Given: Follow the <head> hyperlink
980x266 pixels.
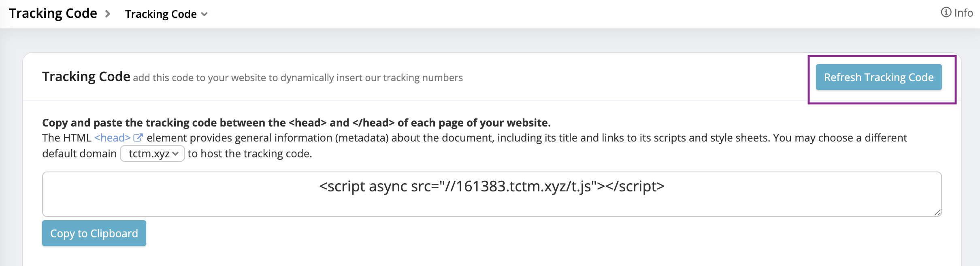Looking at the screenshot, I should [x=112, y=138].
